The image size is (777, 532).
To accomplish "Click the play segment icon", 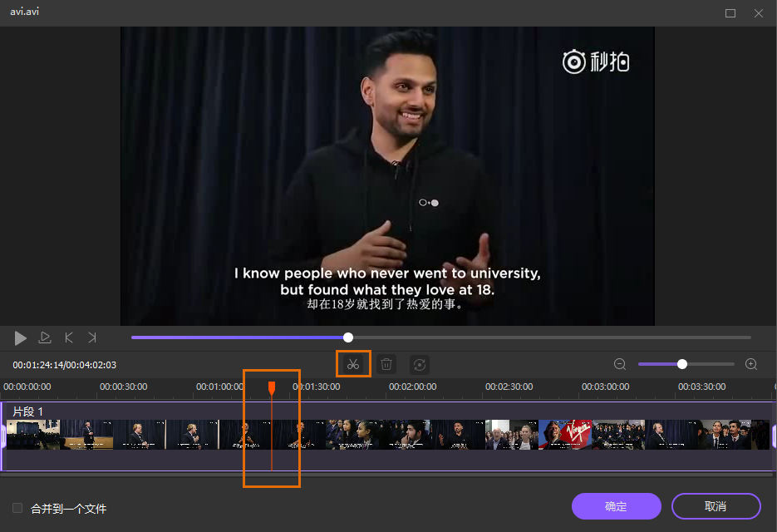I will pyautogui.click(x=45, y=337).
